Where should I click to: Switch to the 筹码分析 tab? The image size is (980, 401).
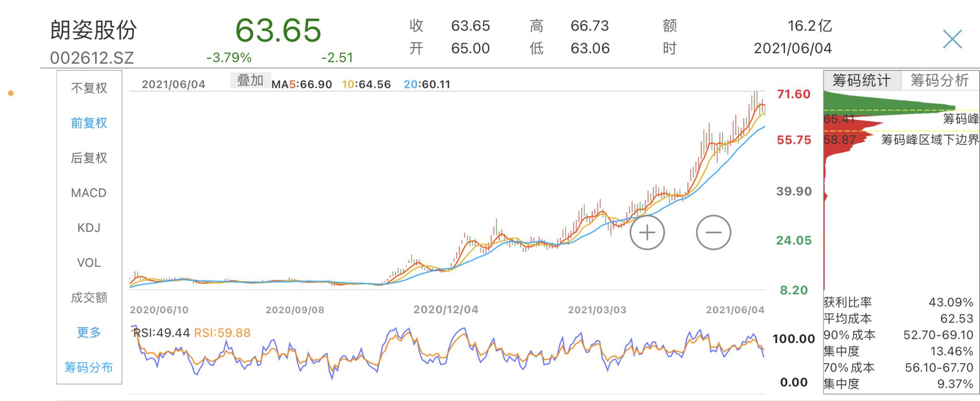click(940, 80)
